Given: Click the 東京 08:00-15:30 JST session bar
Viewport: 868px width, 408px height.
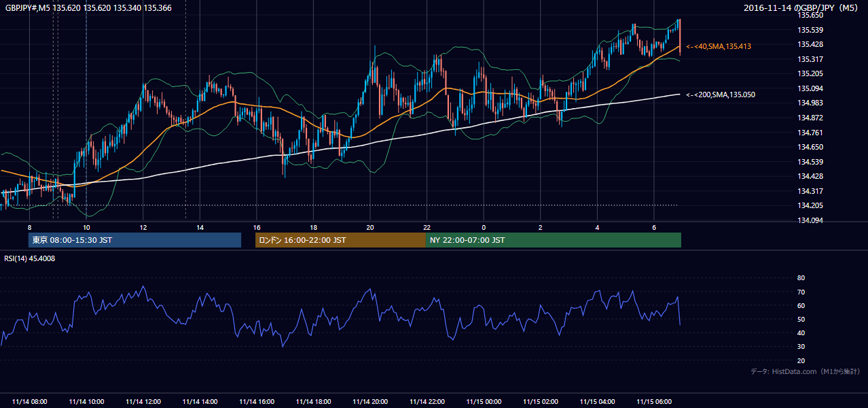Looking at the screenshot, I should [x=134, y=240].
